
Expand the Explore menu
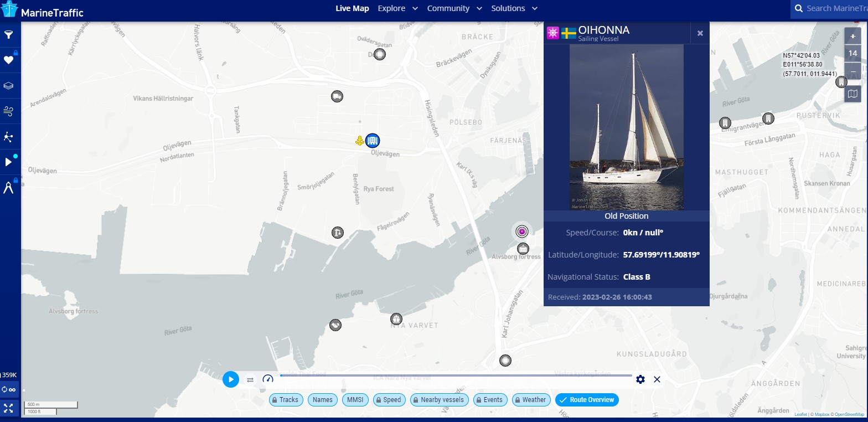[397, 8]
